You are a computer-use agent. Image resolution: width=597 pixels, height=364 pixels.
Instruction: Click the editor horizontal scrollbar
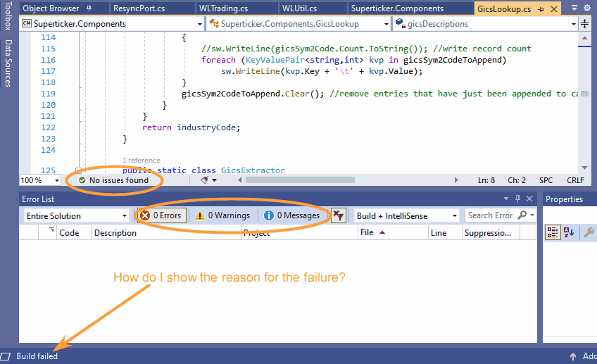(x=352, y=180)
